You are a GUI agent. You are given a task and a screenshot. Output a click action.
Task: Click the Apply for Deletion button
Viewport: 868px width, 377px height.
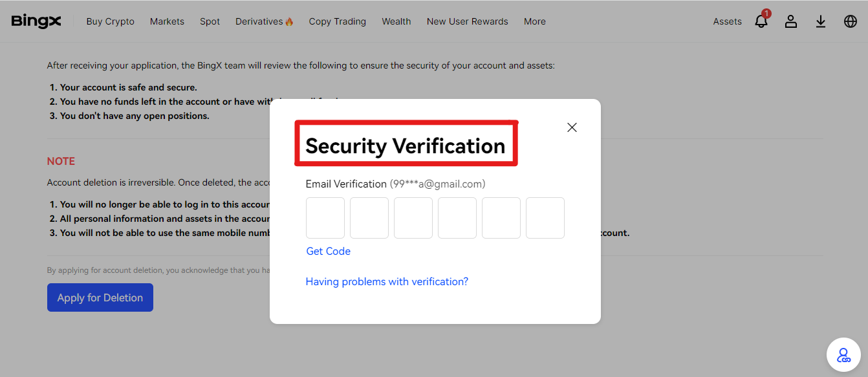pos(100,297)
